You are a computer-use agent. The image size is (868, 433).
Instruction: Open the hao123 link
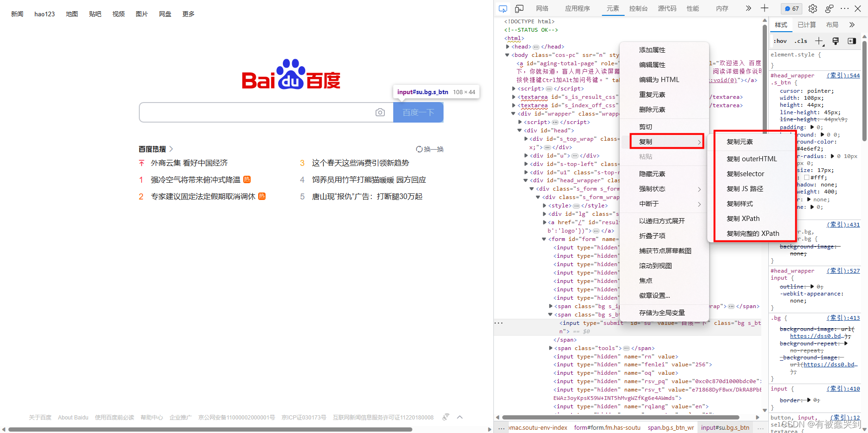(x=44, y=14)
